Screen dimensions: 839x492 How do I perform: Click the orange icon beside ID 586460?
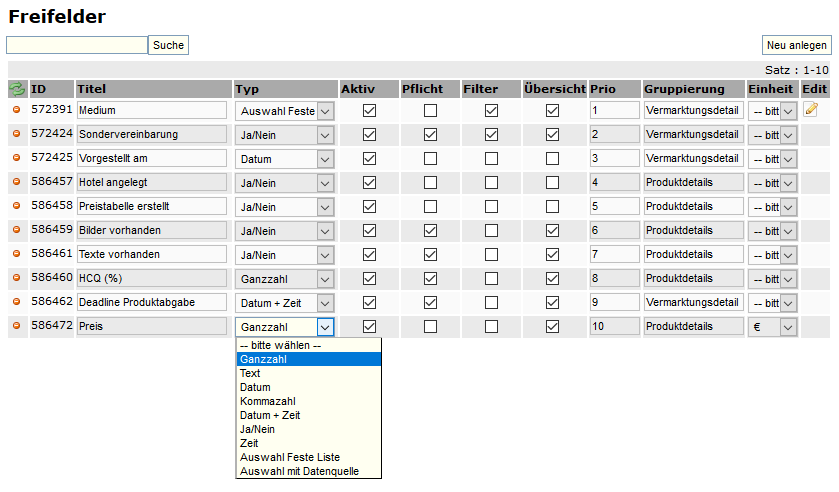(x=17, y=278)
